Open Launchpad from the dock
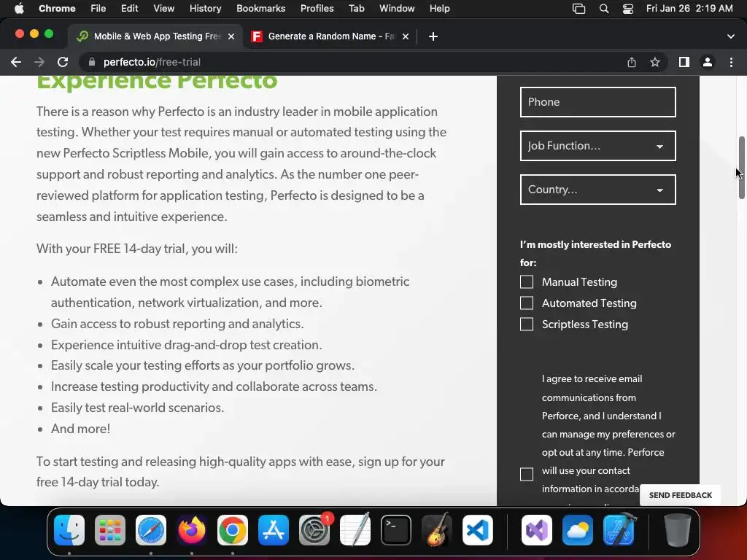The height and width of the screenshot is (560, 747). click(x=110, y=530)
